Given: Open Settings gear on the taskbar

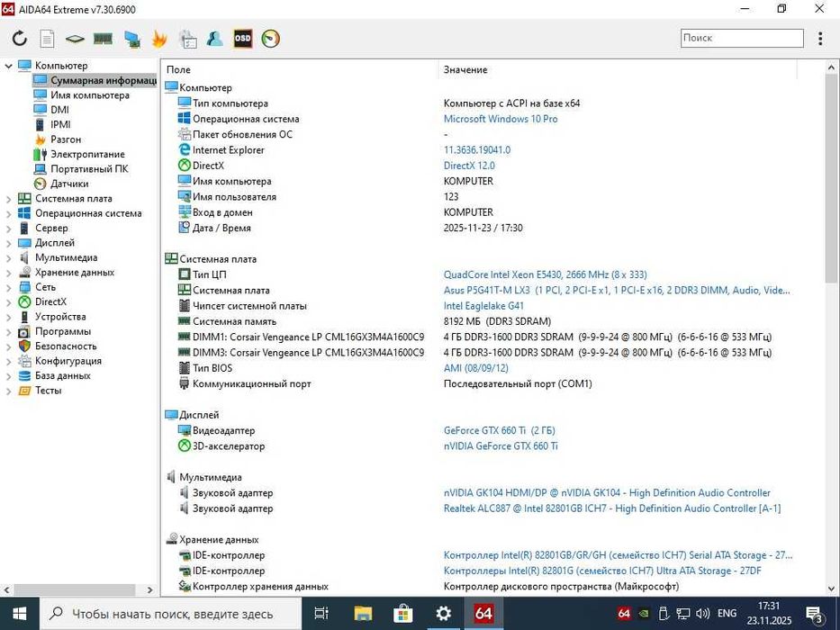Looking at the screenshot, I should [x=444, y=614].
